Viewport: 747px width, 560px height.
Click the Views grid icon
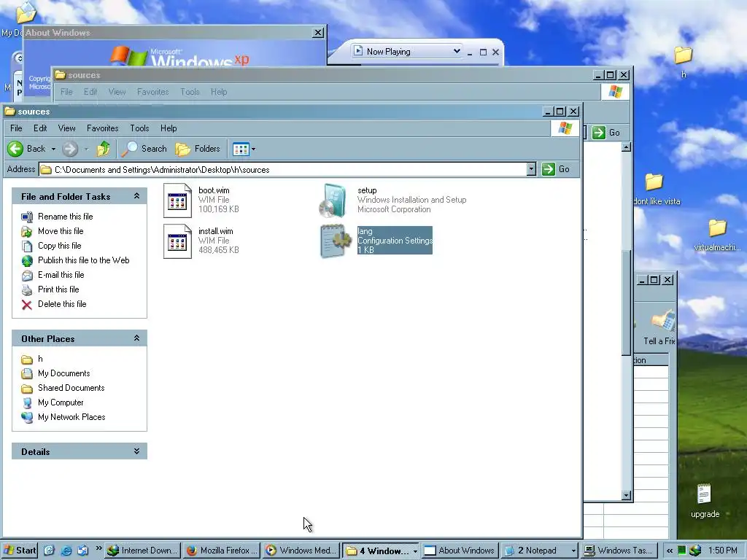click(x=241, y=149)
